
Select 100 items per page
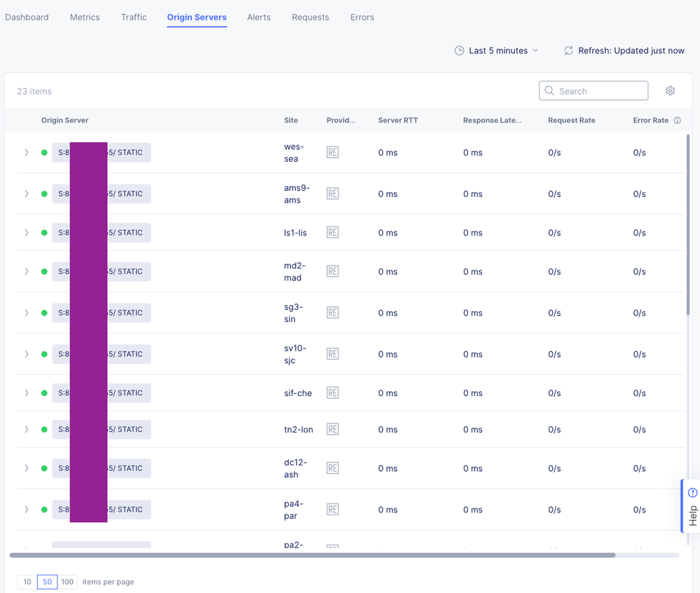(67, 582)
